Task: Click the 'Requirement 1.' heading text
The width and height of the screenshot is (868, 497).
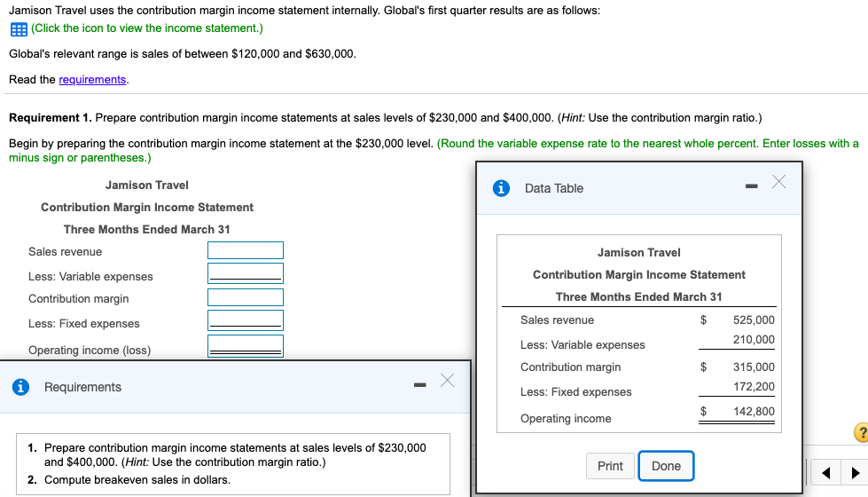Action: coord(51,117)
